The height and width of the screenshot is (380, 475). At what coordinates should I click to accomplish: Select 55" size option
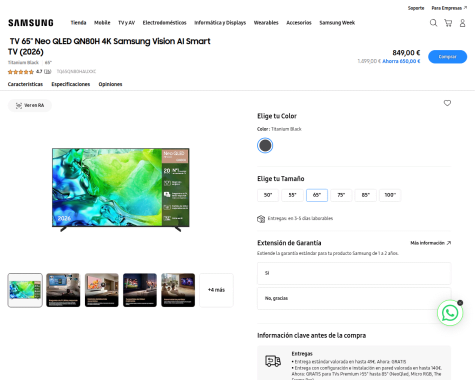(292, 195)
